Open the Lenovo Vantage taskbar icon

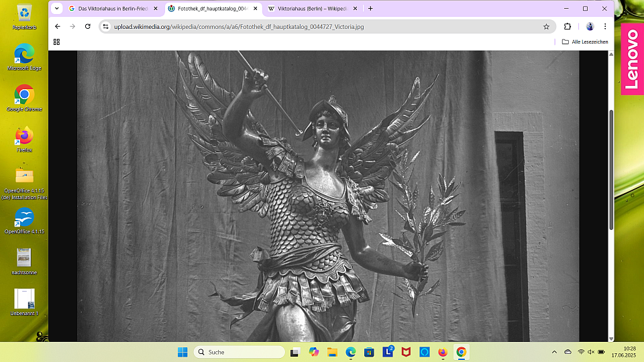(x=388, y=352)
